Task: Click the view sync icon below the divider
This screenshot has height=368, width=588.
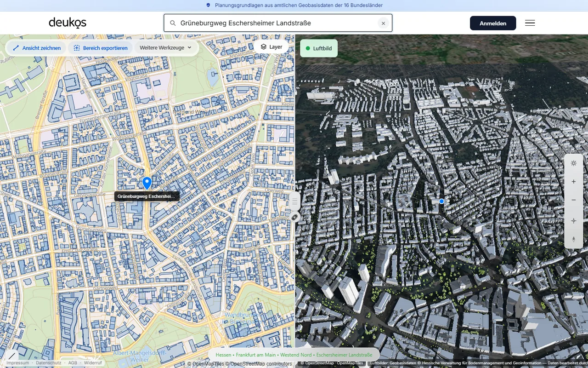Action: [295, 217]
